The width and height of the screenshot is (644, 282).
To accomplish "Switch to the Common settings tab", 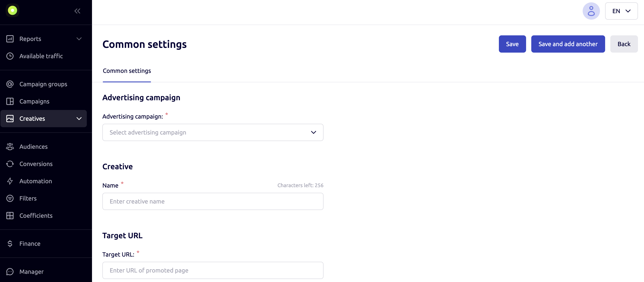I will pyautogui.click(x=127, y=71).
